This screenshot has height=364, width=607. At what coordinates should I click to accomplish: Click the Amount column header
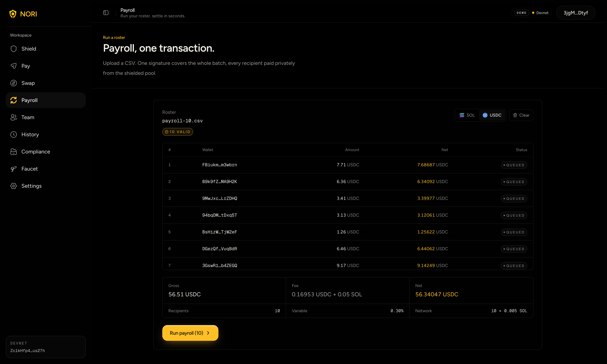tap(352, 150)
